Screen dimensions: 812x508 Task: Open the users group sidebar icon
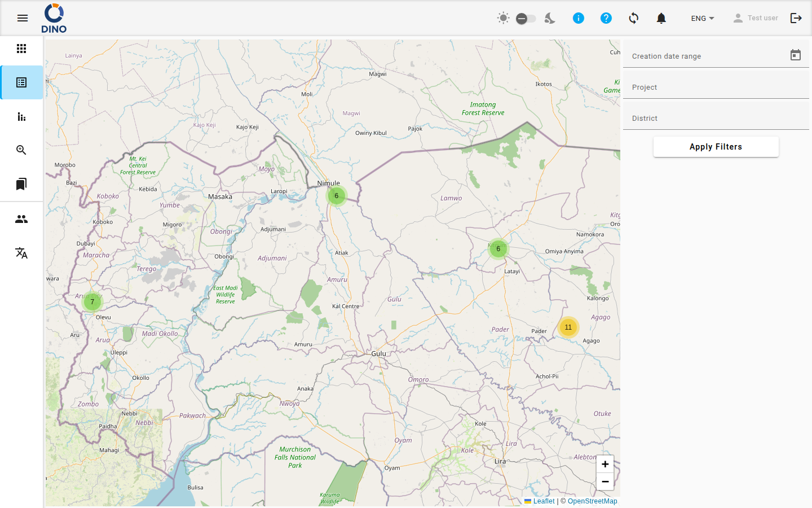[21, 219]
